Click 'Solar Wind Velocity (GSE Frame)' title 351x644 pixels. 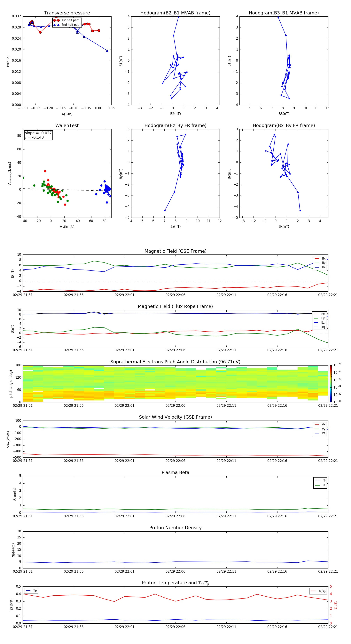point(175,417)
